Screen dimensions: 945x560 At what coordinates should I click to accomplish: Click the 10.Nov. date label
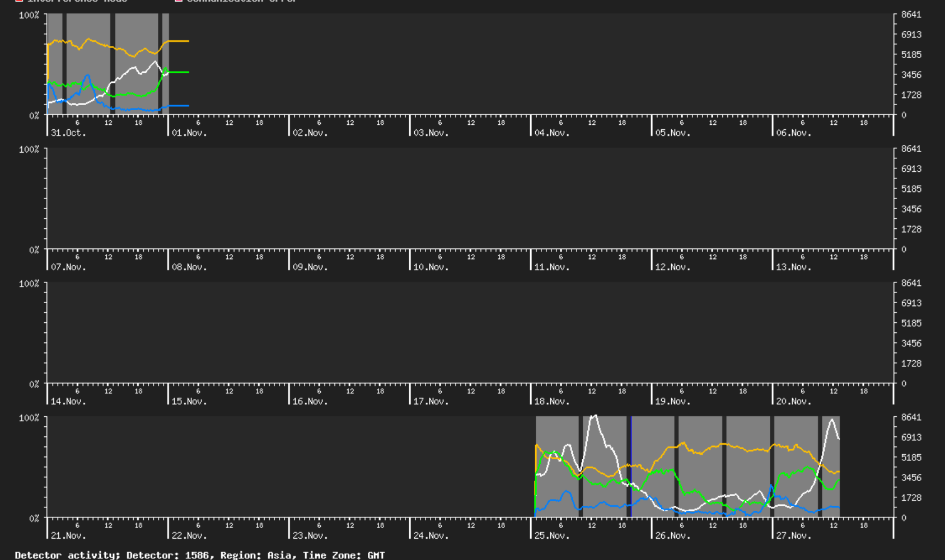(431, 267)
